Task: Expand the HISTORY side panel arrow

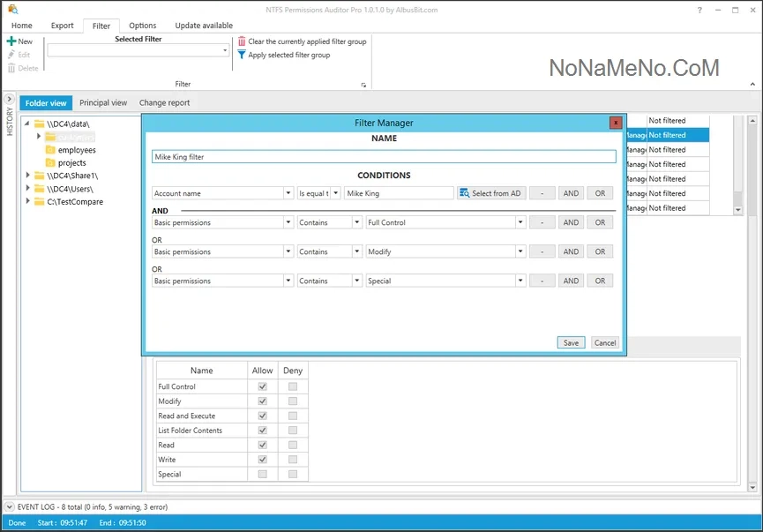Action: click(x=9, y=99)
